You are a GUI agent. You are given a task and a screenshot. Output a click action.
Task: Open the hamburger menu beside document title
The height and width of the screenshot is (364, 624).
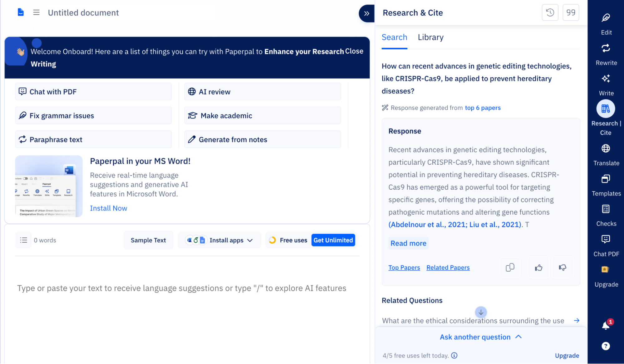coord(36,12)
